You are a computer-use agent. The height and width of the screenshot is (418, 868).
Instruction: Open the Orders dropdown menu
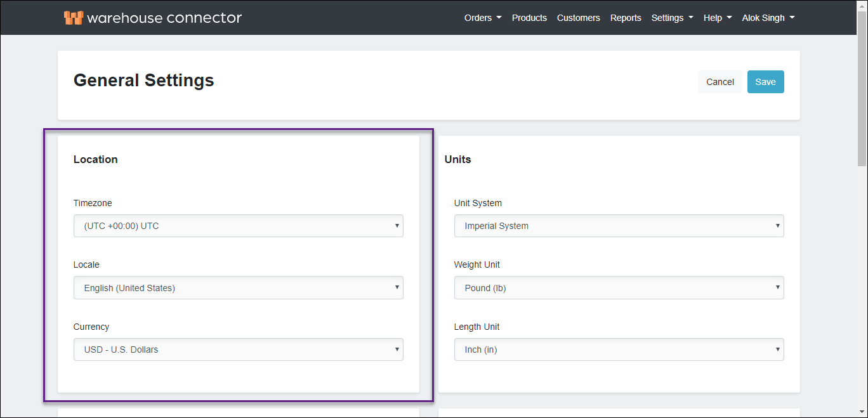coord(482,18)
